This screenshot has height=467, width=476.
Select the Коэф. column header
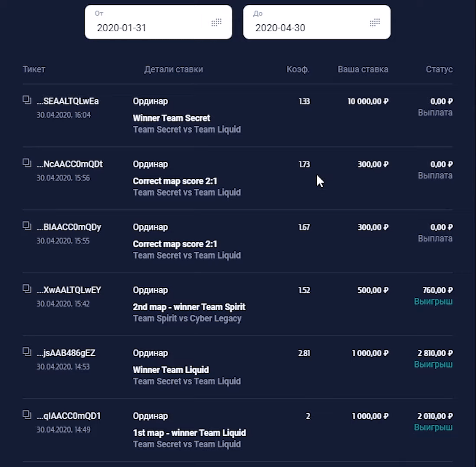click(x=298, y=69)
